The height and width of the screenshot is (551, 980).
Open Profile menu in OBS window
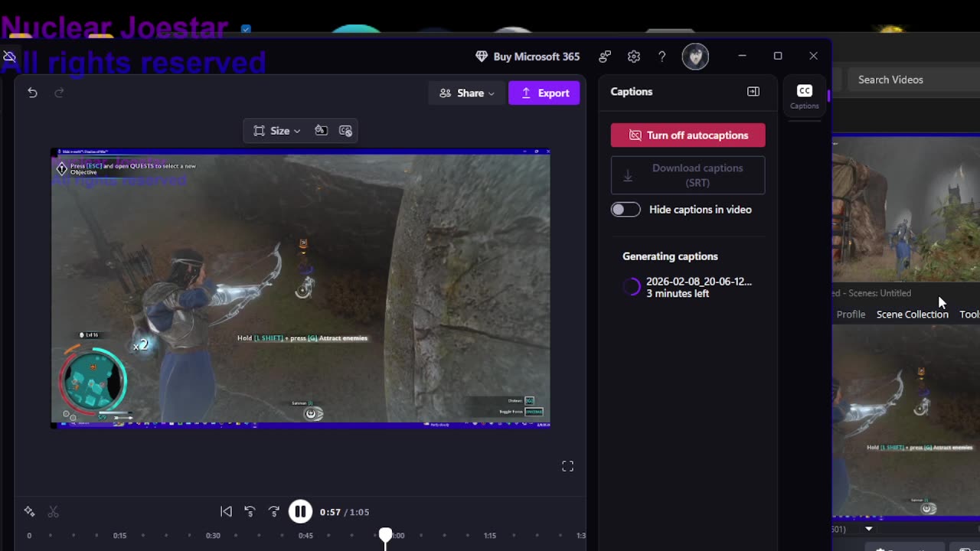(851, 315)
